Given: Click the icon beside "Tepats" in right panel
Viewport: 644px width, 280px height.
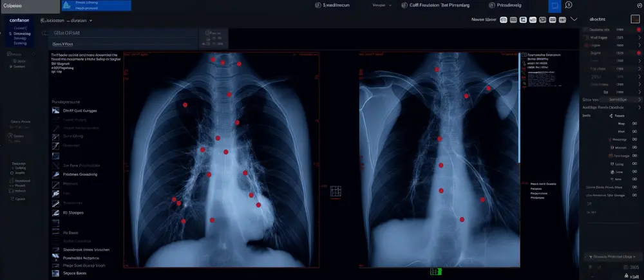Looking at the screenshot, I should (x=611, y=116).
